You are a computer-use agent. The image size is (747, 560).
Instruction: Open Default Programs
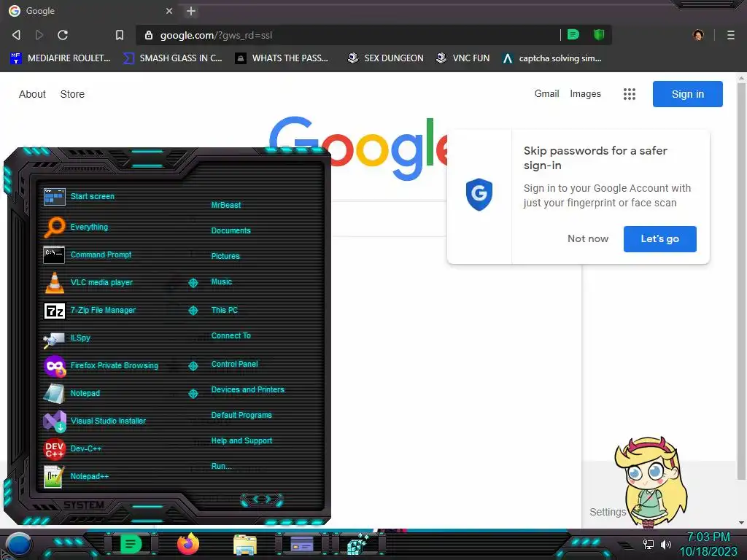click(241, 415)
